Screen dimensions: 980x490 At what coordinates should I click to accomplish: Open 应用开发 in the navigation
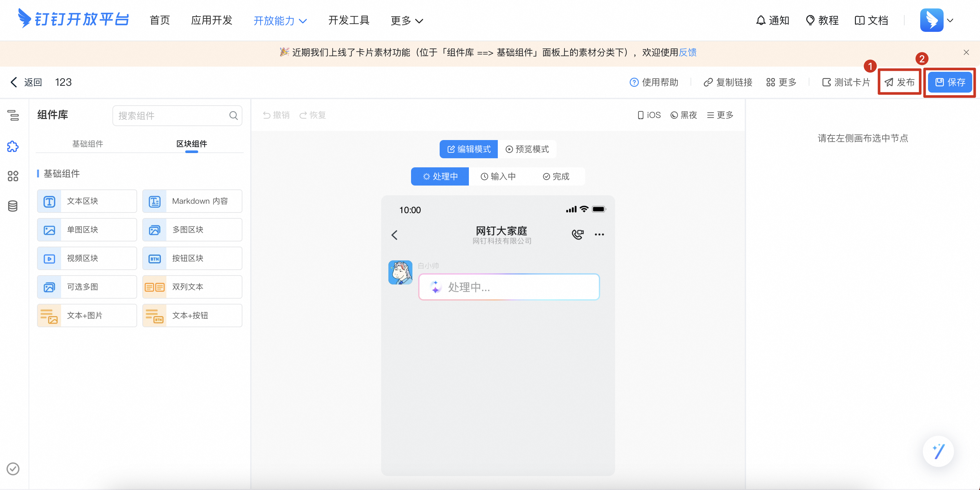pyautogui.click(x=212, y=20)
